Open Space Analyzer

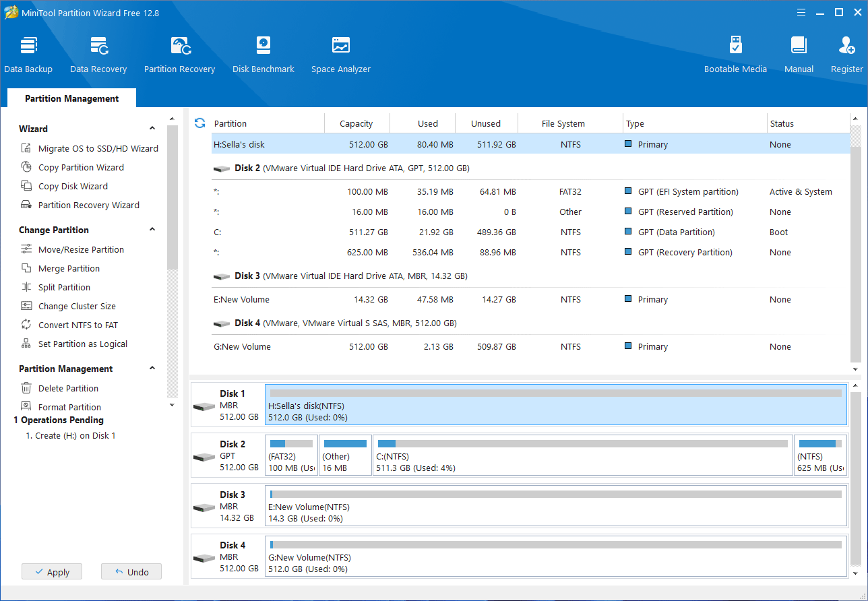tap(341, 55)
